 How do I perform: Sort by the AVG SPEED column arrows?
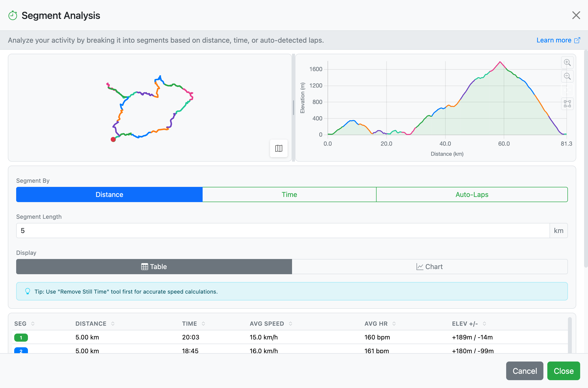(290, 324)
